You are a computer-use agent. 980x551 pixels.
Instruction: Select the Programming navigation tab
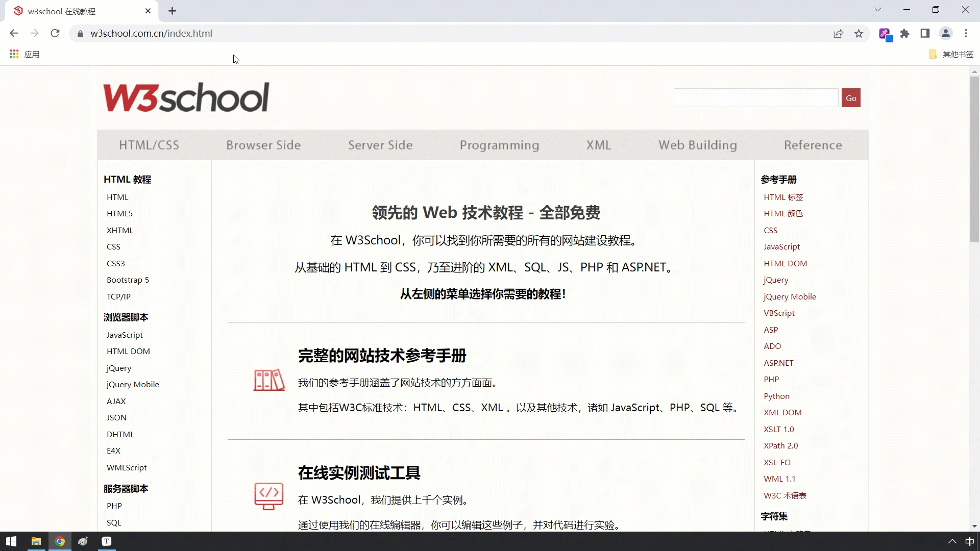pyautogui.click(x=499, y=145)
